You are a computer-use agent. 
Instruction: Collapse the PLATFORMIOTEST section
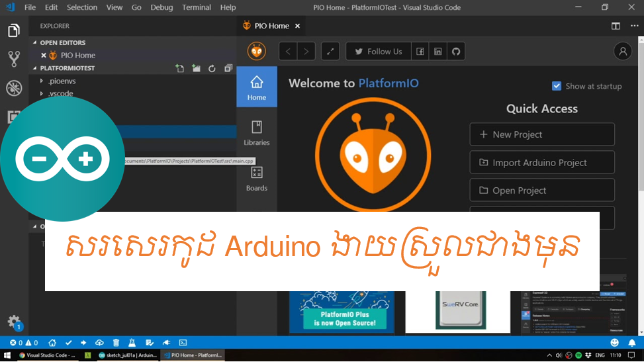(x=35, y=68)
